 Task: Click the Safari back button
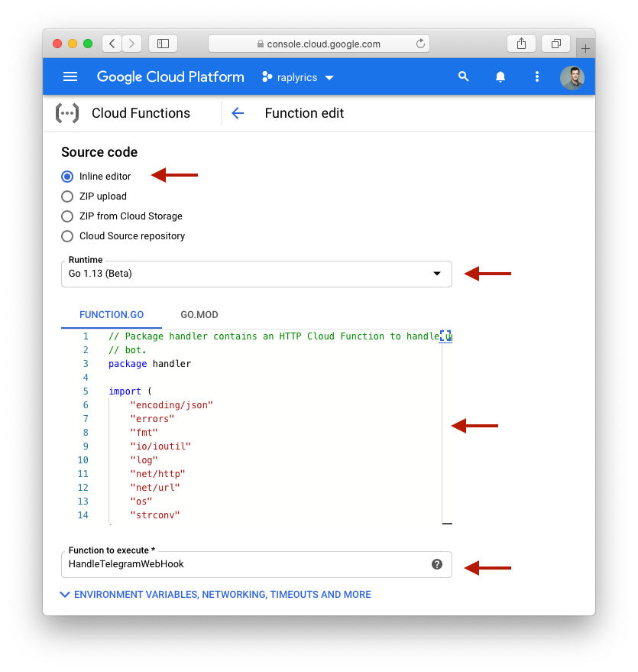112,44
